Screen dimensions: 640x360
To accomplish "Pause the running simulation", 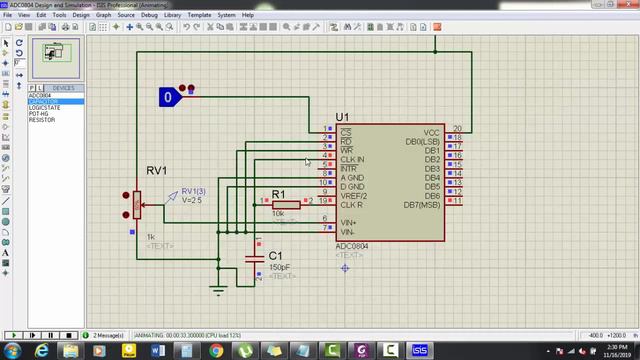I will [50, 335].
